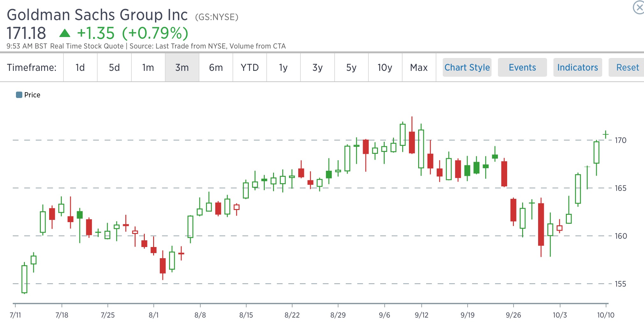This screenshot has width=644, height=330.
Task: Select the 1y timeframe
Action: 283,67
